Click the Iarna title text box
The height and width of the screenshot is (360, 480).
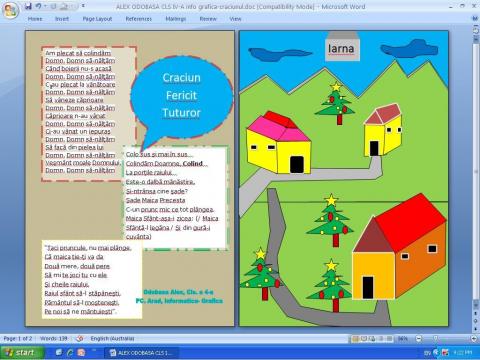[x=342, y=49]
